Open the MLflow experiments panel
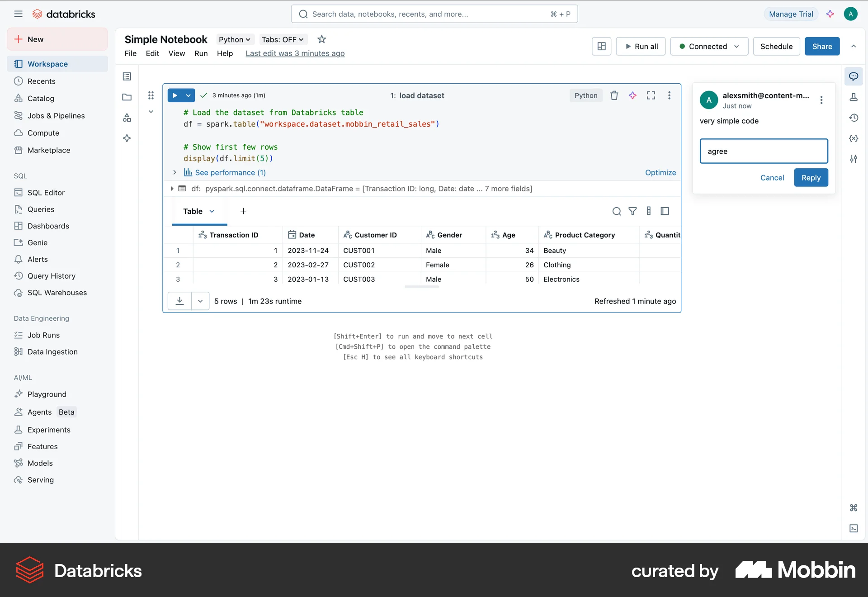Image resolution: width=868 pixels, height=597 pixels. [854, 97]
